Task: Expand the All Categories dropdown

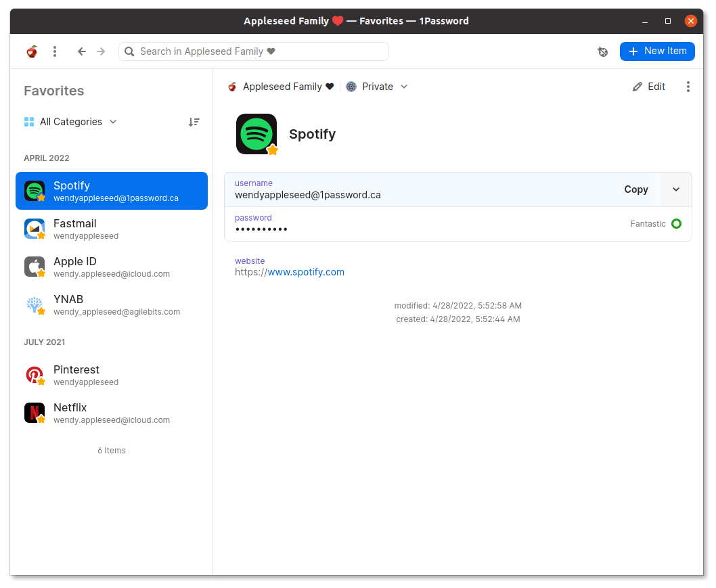Action: click(70, 122)
